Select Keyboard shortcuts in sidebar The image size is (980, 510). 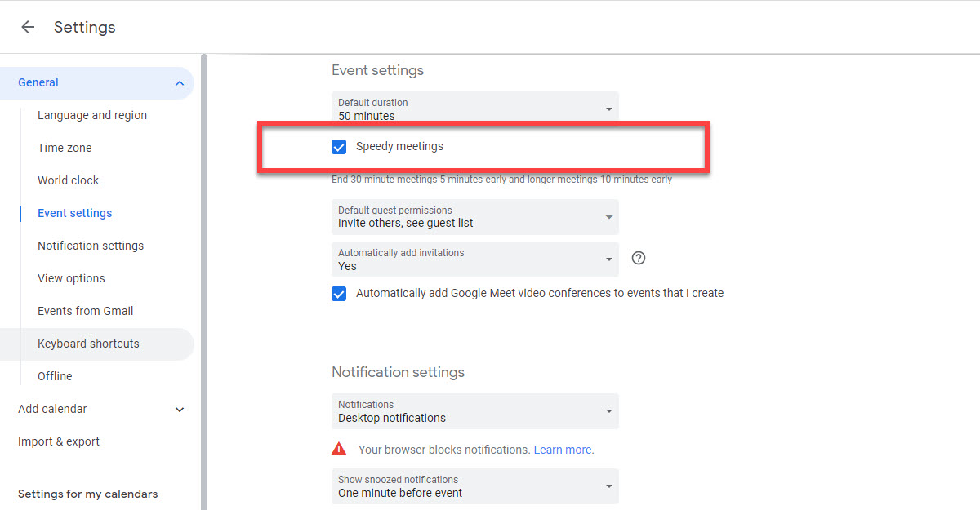click(97, 344)
